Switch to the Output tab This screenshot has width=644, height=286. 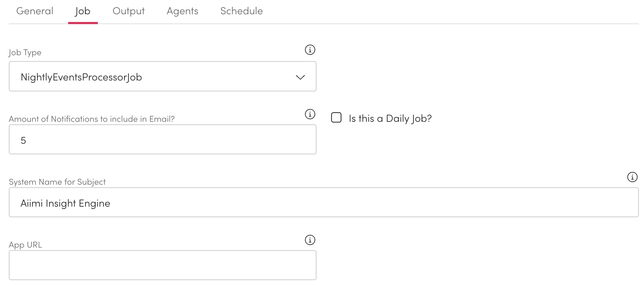tap(129, 11)
